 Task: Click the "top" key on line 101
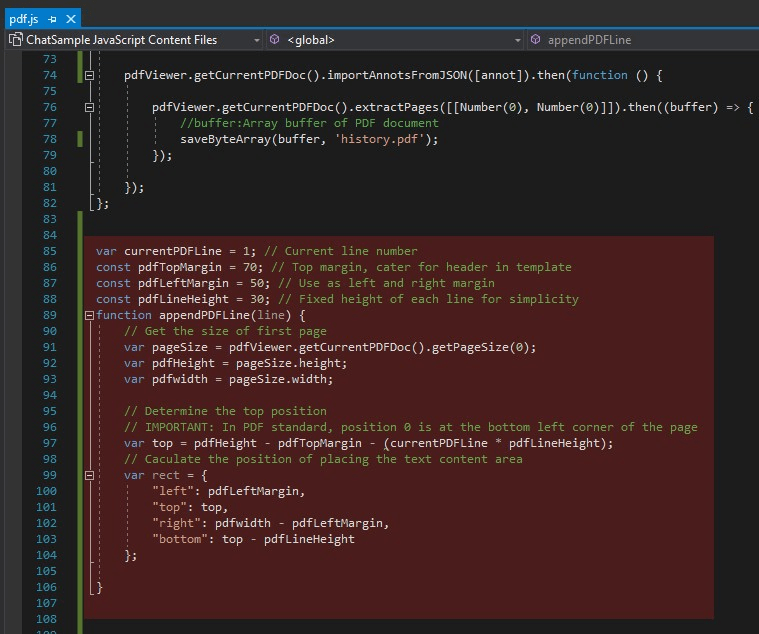[x=169, y=507]
